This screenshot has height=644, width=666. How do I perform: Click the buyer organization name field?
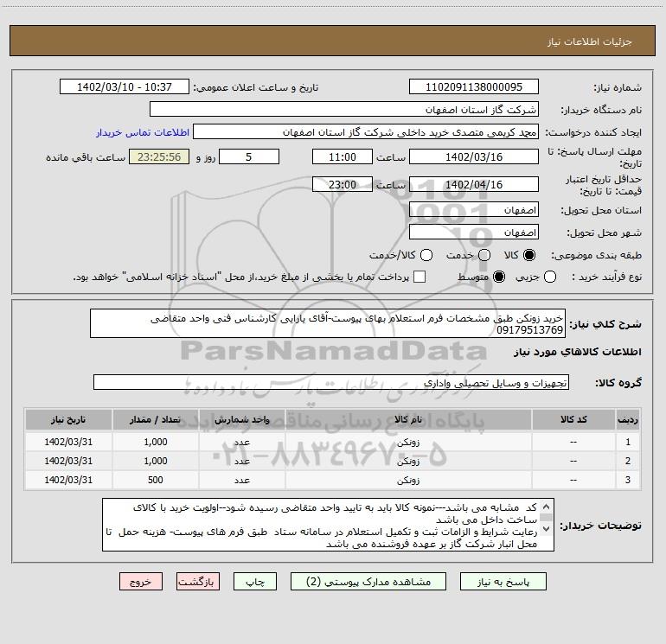pos(344,109)
